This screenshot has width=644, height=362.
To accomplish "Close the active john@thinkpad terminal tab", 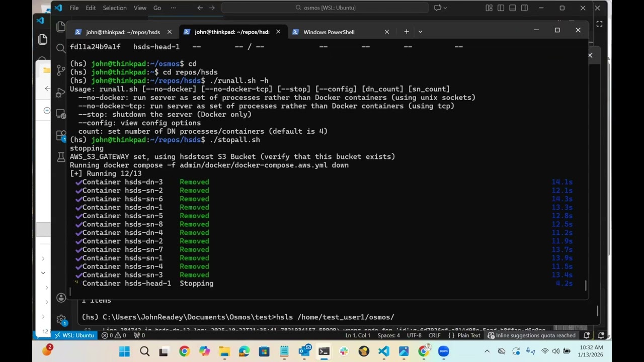I will 278,32.
